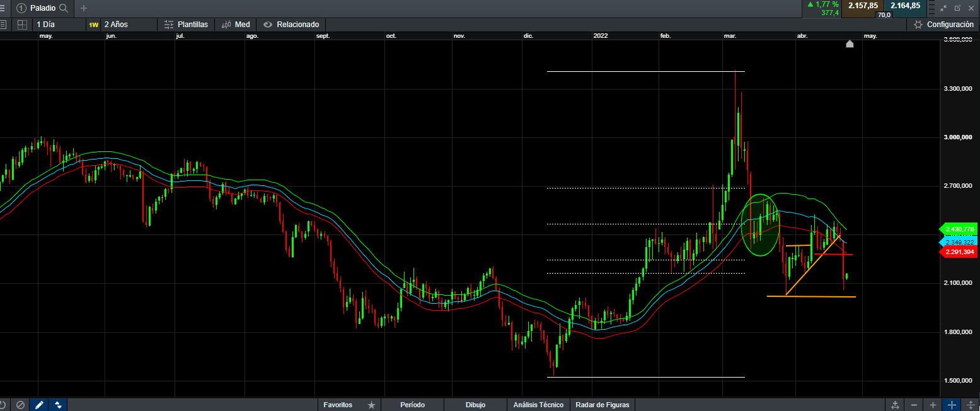The height and width of the screenshot is (411, 980).
Task: Select the orange rising trendline drawing
Action: (x=813, y=265)
